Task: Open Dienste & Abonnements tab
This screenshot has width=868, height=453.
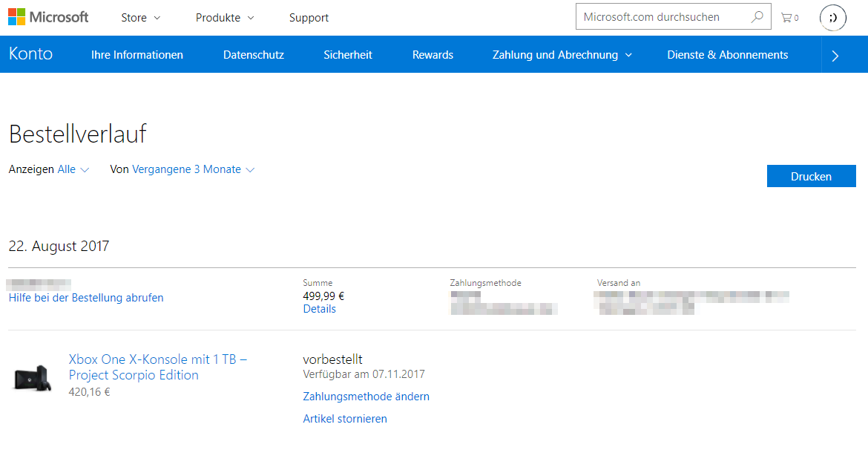Action: pos(727,55)
